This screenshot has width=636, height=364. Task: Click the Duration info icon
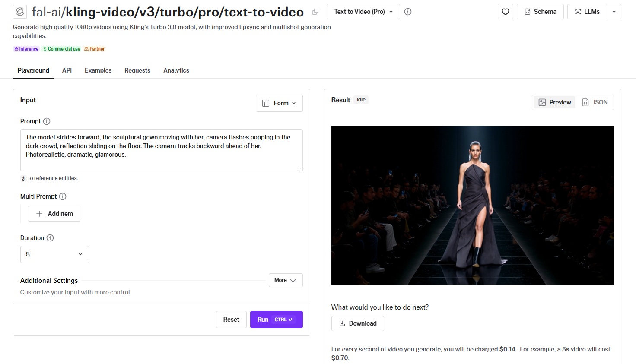point(50,238)
